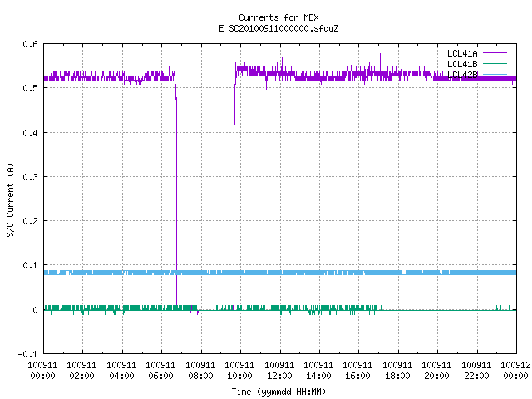Click the x-axis tick label 100911 16:00
Image resolution: width=532 pixels, height=399 pixels.
[x=358, y=371]
